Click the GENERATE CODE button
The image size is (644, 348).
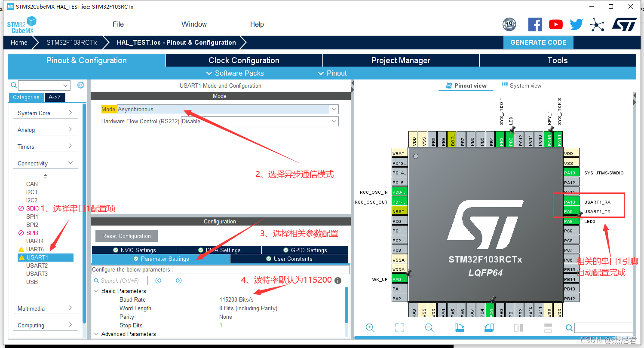tap(538, 42)
